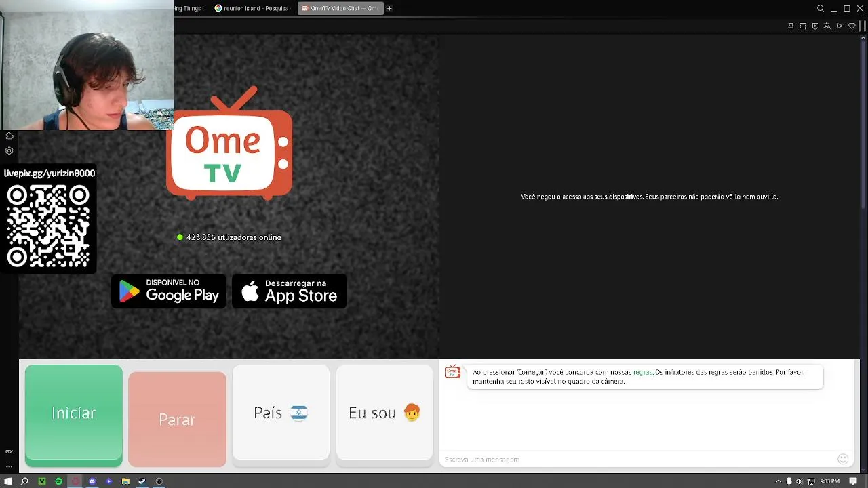Screen dimensions: 868x488
Task: Click the livepix QR code image
Action: (48, 226)
